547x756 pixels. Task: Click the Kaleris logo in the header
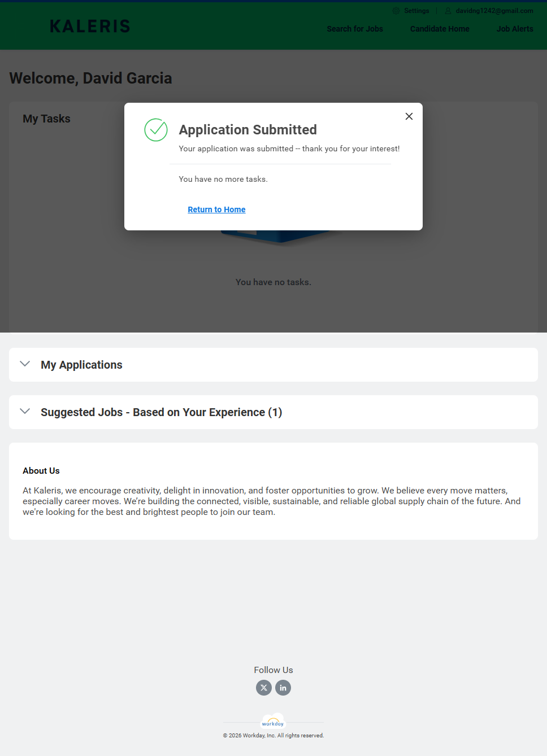[x=90, y=27]
